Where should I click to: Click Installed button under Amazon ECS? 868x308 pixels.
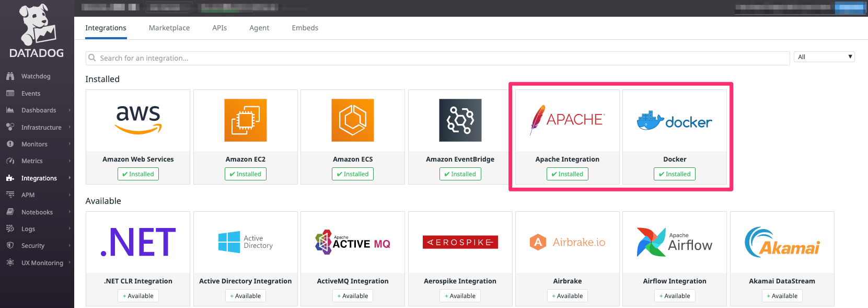click(353, 174)
